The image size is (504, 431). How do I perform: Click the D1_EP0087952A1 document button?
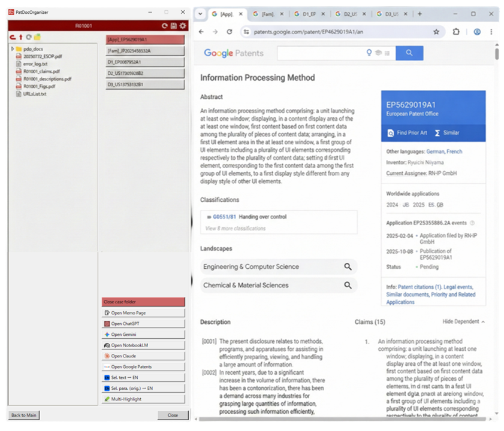point(145,62)
